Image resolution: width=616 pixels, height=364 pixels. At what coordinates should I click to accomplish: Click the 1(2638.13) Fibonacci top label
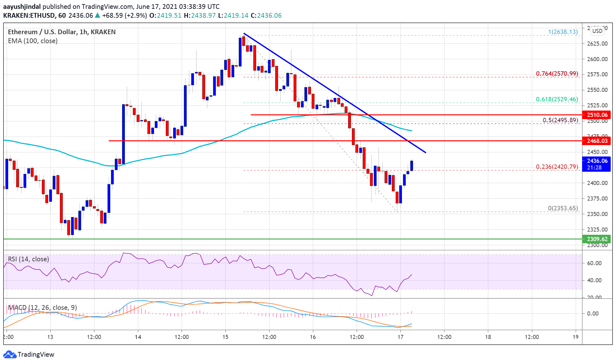[563, 32]
